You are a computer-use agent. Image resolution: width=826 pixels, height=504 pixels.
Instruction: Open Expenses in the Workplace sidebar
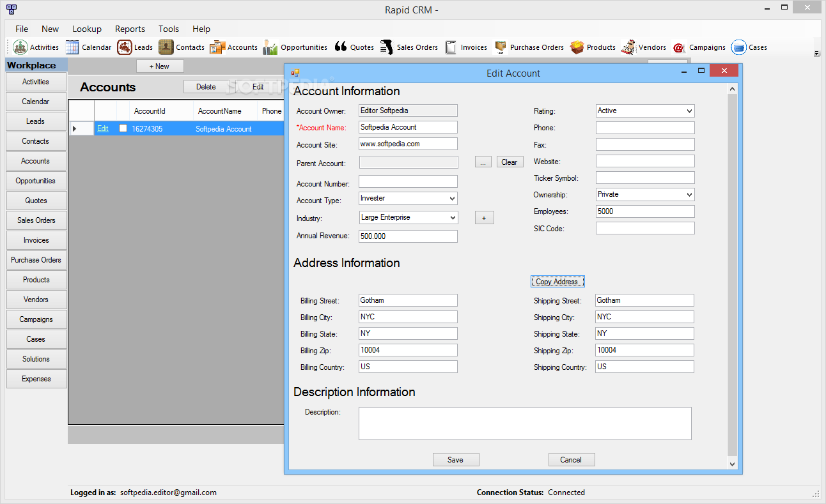36,379
